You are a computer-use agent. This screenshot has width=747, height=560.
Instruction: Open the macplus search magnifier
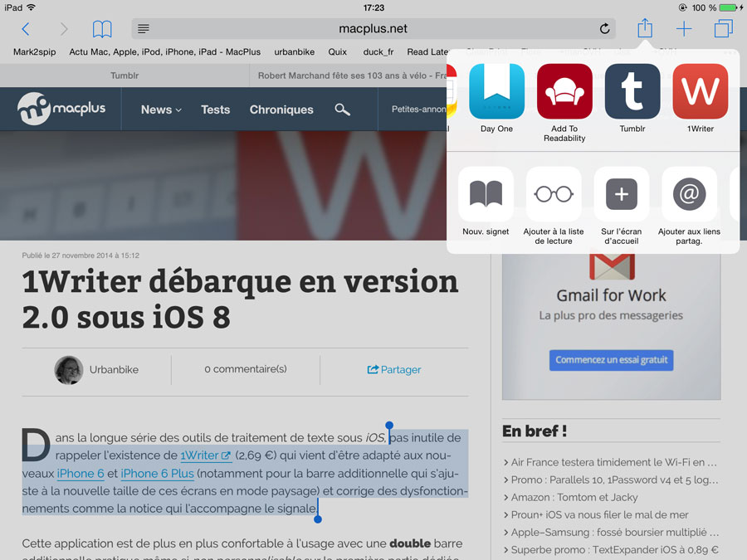click(342, 110)
